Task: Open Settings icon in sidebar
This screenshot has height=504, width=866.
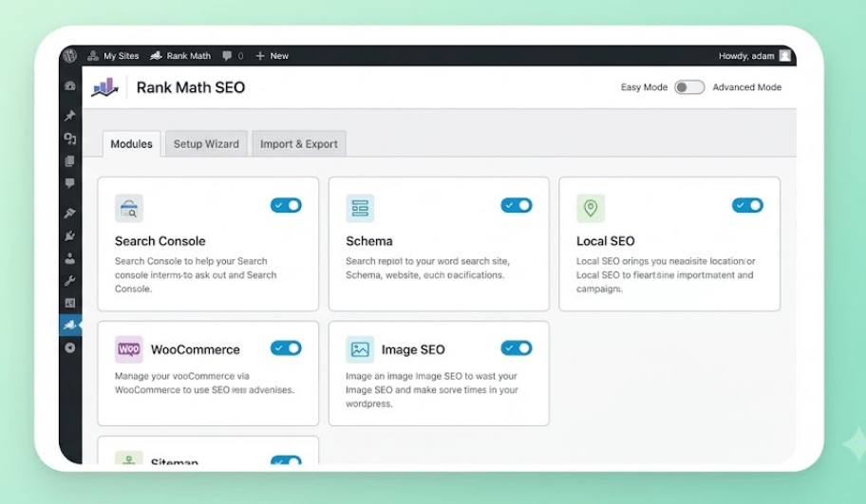Action: tap(70, 303)
